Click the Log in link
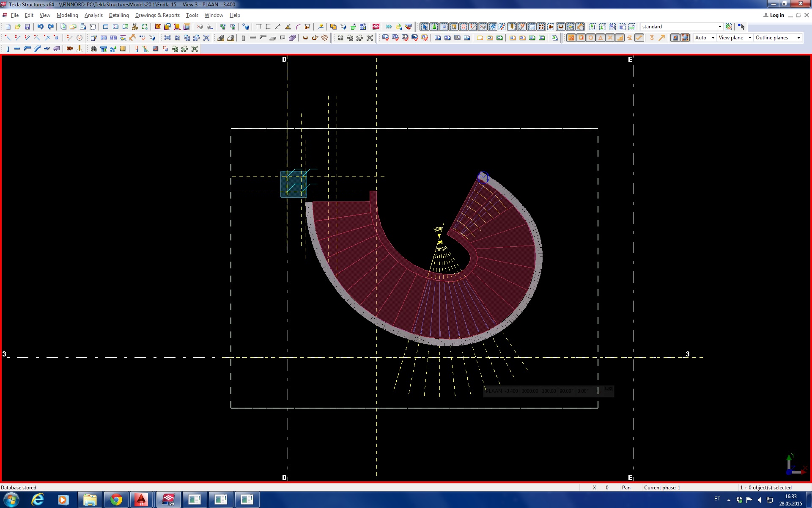 776,15
